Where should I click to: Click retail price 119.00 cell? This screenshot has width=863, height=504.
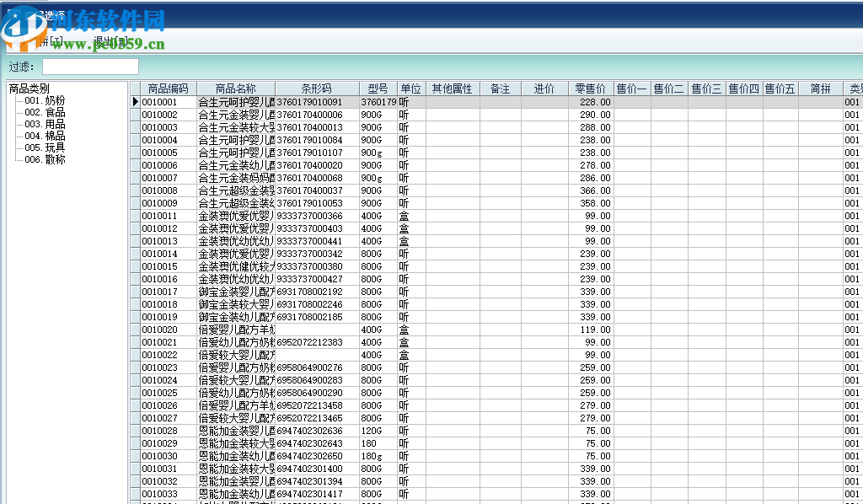tap(591, 330)
